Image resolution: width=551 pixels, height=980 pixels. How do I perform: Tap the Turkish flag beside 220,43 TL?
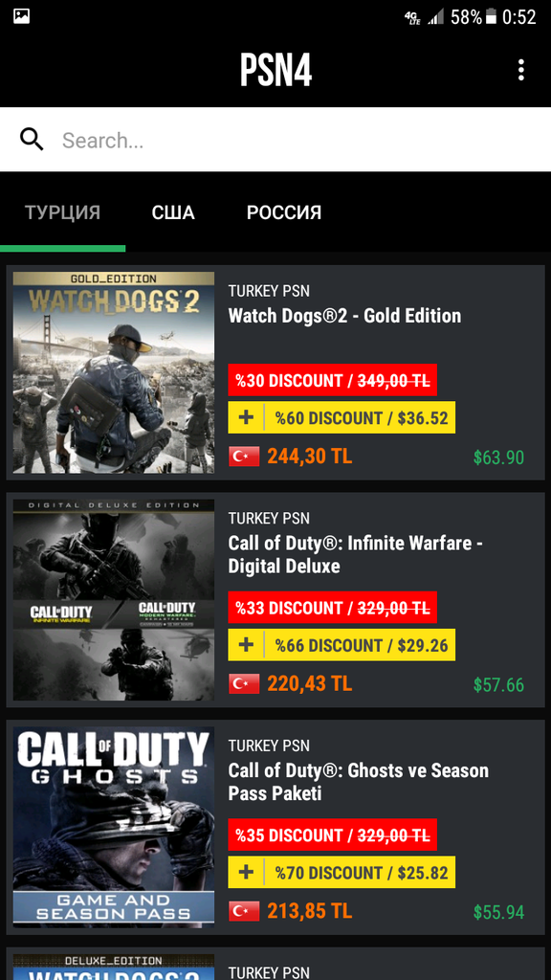[244, 684]
